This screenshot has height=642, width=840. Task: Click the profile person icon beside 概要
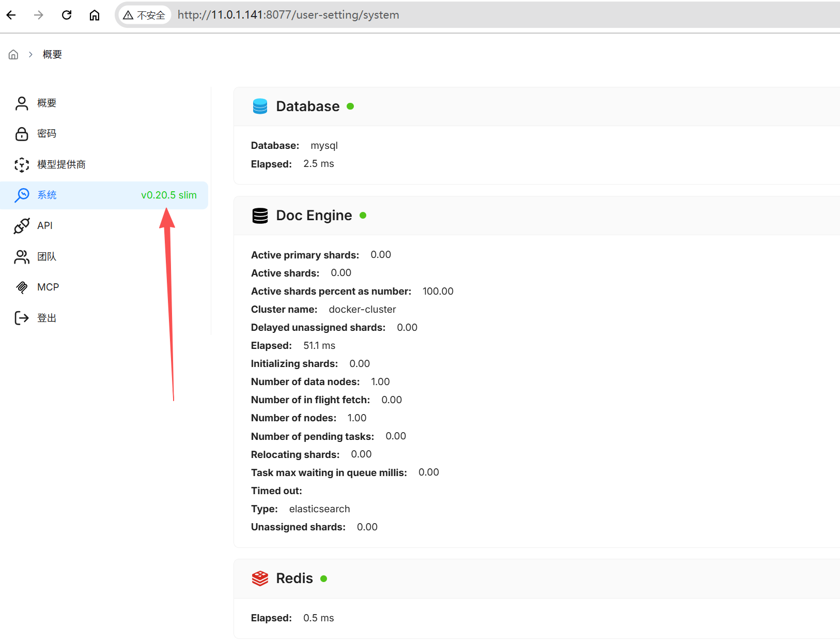tap(22, 103)
